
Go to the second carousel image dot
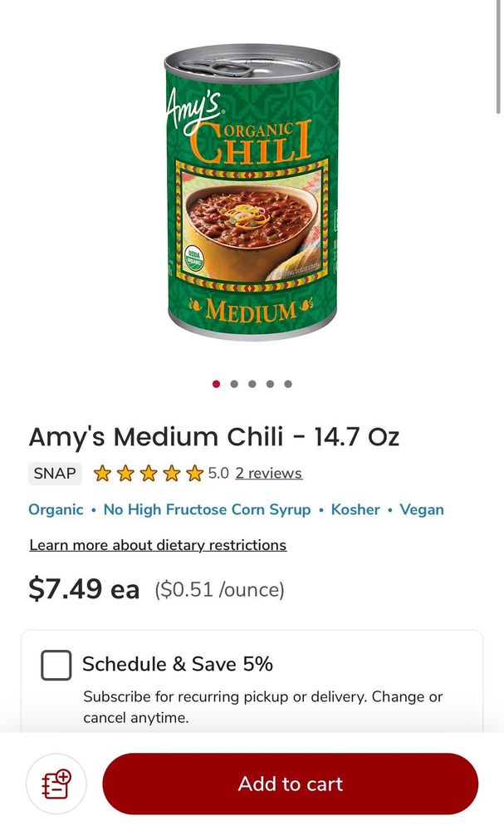pyautogui.click(x=234, y=384)
